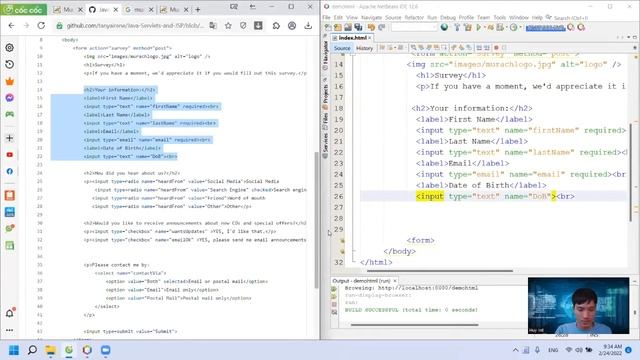
Task: Open the Debug menu in NetBeans
Action: [448, 18]
